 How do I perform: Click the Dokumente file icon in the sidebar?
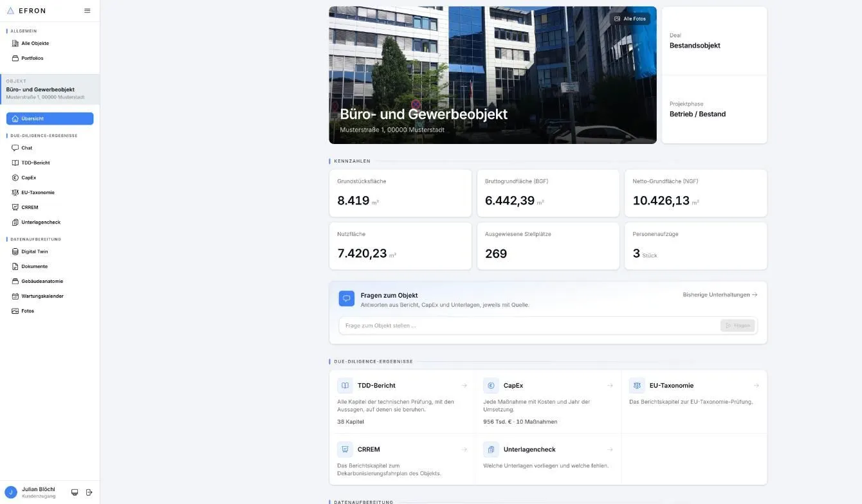[x=15, y=266]
